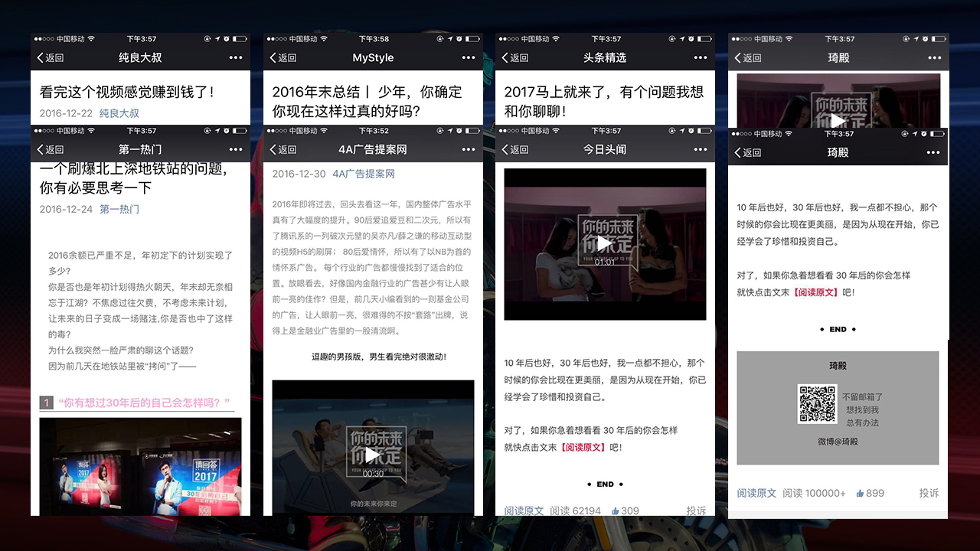The width and height of the screenshot is (980, 551).
Task: Tap the QR code in the 琦殿 card
Action: pyautogui.click(x=817, y=403)
